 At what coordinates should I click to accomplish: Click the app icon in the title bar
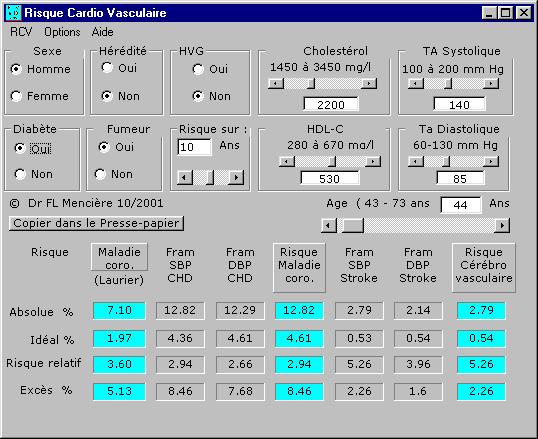pyautogui.click(x=14, y=13)
